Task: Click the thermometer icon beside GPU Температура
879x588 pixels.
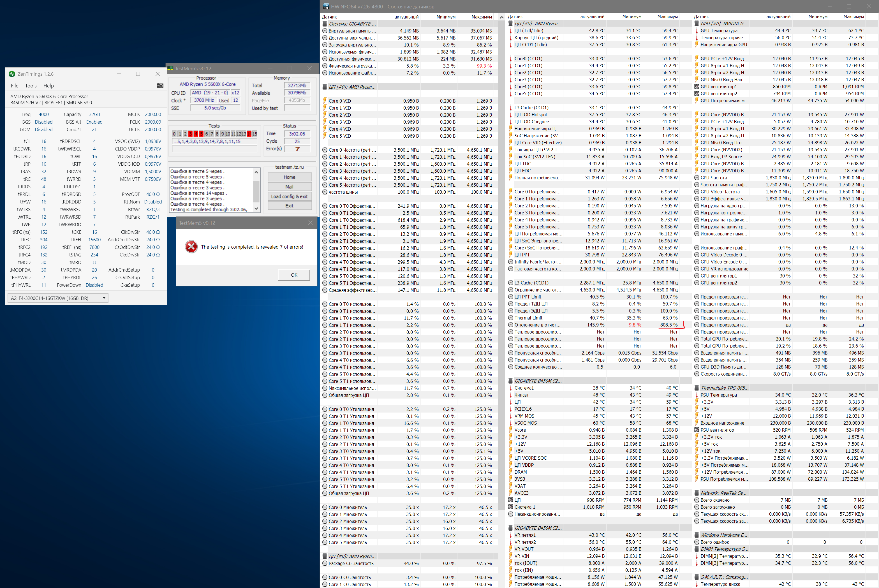Action: point(697,31)
